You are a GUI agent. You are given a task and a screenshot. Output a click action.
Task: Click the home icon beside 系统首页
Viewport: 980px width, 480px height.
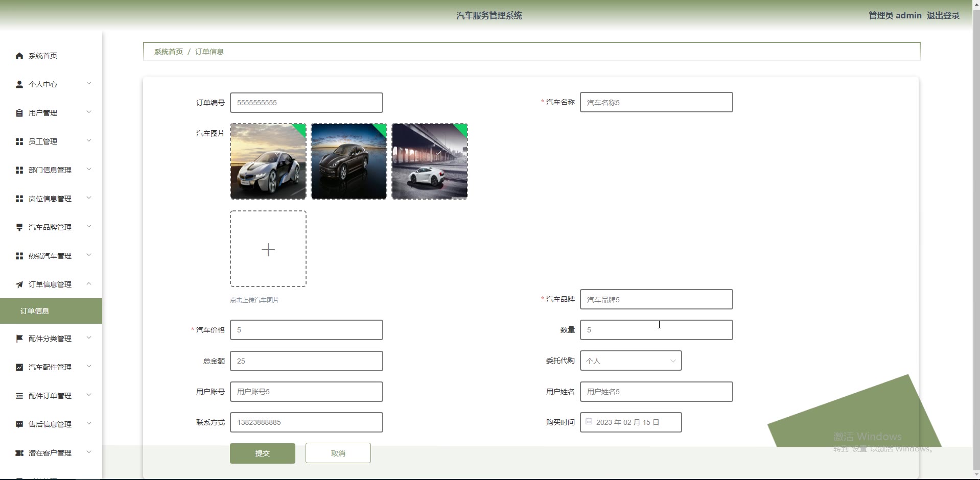[x=19, y=56]
